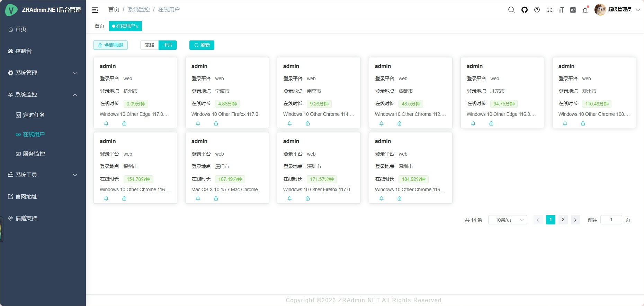Collapse the sidebar with the hamburger icon
This screenshot has width=644, height=306.
pos(95,10)
